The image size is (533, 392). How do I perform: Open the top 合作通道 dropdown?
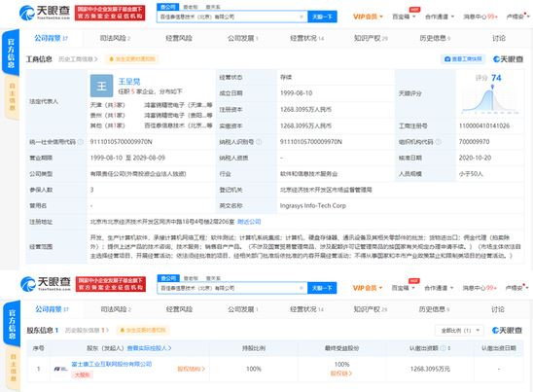click(x=440, y=17)
